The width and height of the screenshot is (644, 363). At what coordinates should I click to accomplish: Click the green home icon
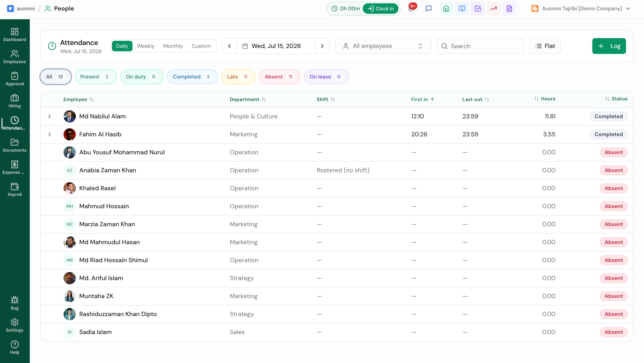(446, 9)
